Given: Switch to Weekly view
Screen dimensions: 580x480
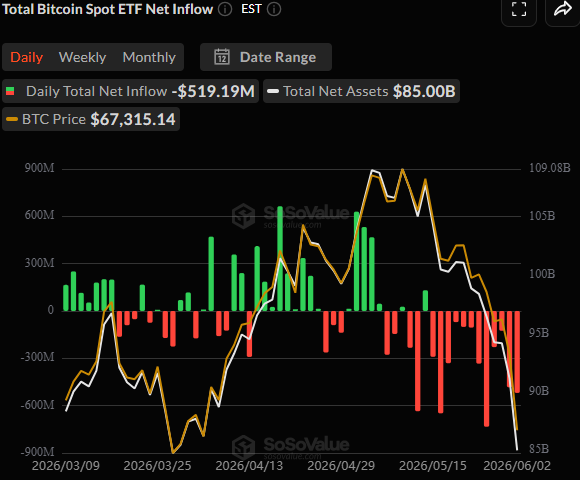Looking at the screenshot, I should [x=82, y=57].
